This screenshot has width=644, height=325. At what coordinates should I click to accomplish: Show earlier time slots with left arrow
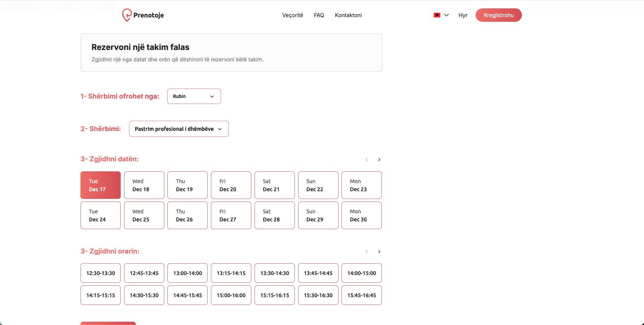point(367,252)
